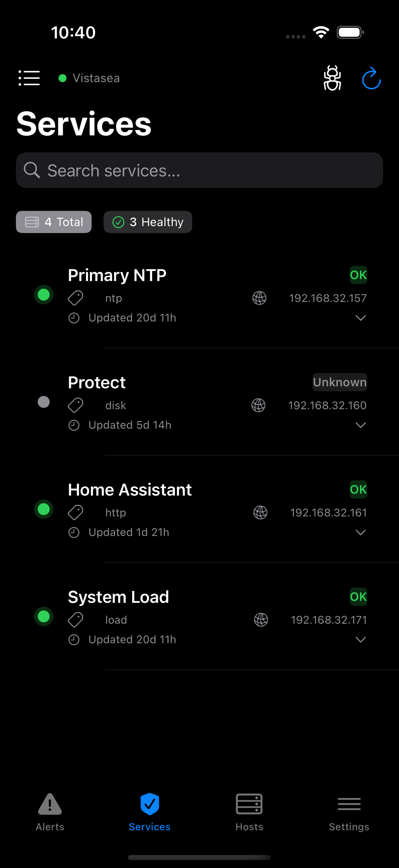Tap the Unknown status badge on Protect
This screenshot has width=399, height=868.
coord(339,382)
